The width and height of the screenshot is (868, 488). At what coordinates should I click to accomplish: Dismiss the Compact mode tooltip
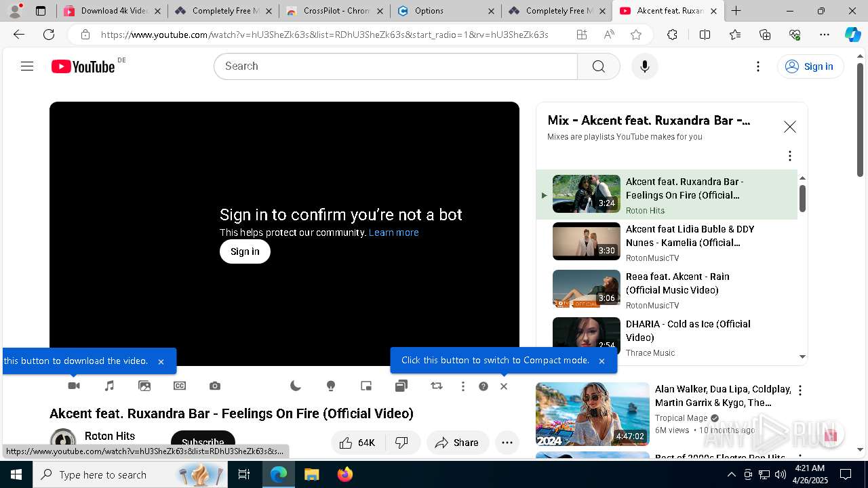tap(601, 361)
